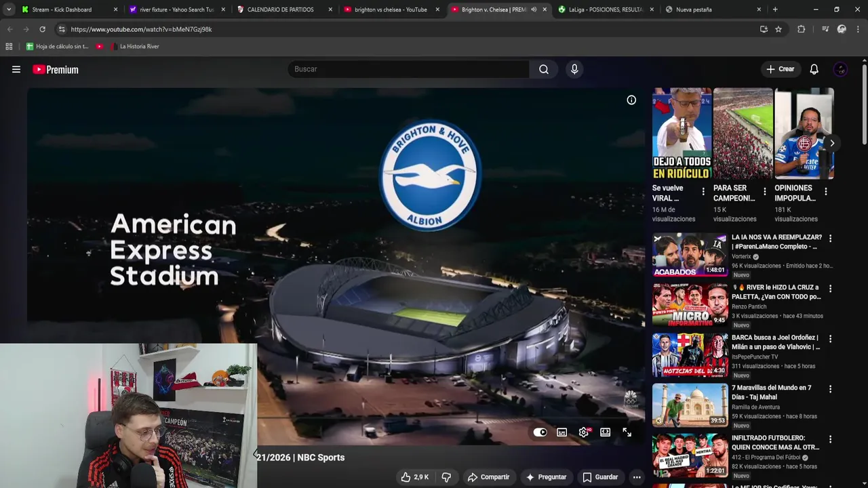Like the video with 2,9 K
This screenshot has height=488, width=868.
pos(414,477)
